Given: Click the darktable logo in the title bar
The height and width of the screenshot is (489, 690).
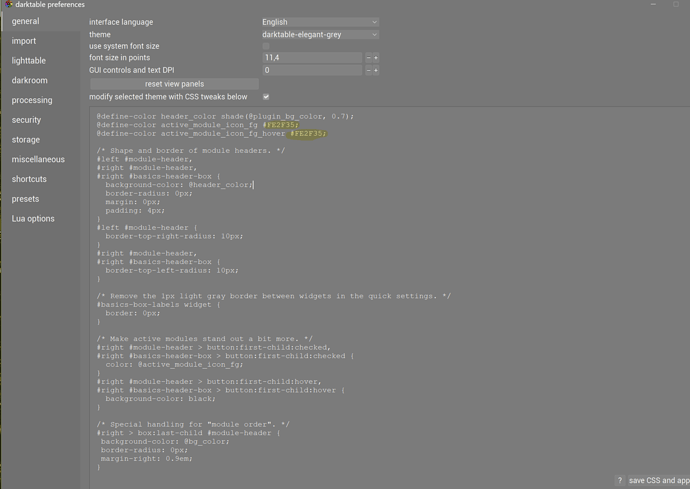Looking at the screenshot, I should point(8,4).
